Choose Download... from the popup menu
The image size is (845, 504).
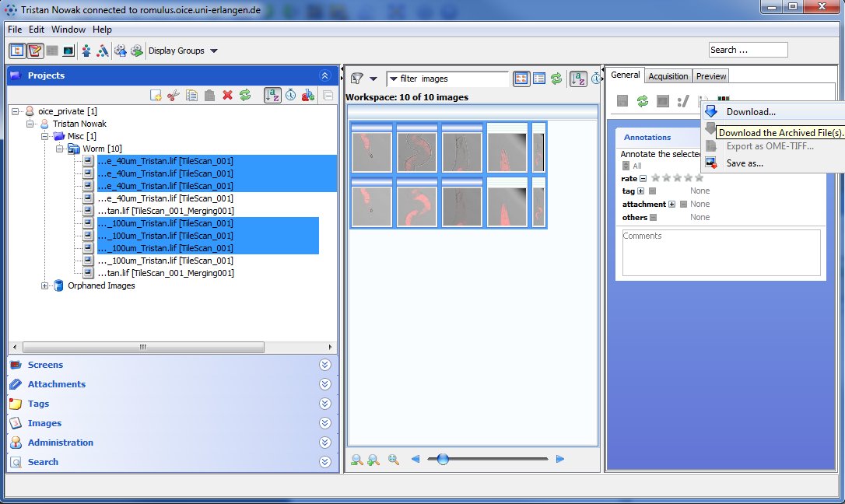tap(751, 112)
